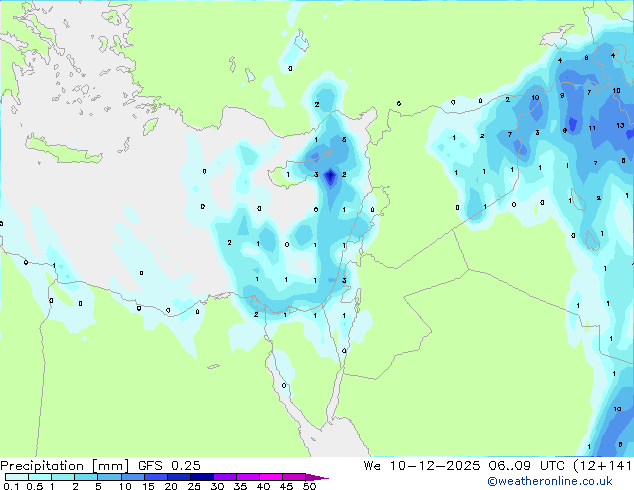634x490 pixels.
Task: Pick the 15–20 mm legend swatch
Action: click(156, 477)
